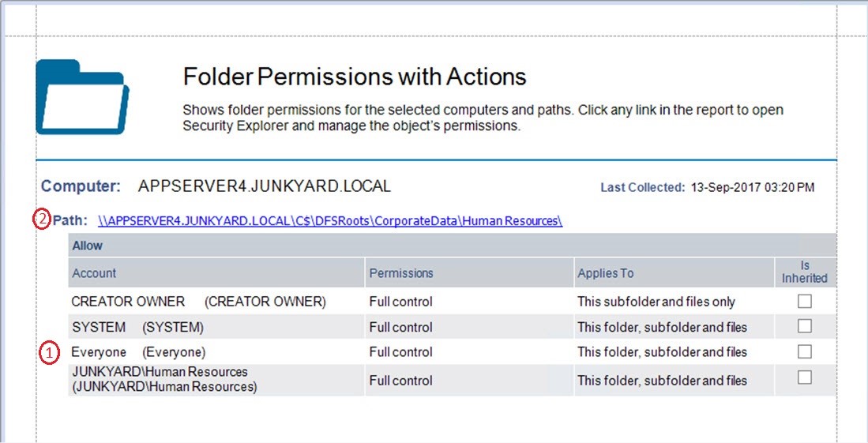
Task: Click the Last Collected timestamp
Action: pos(752,188)
